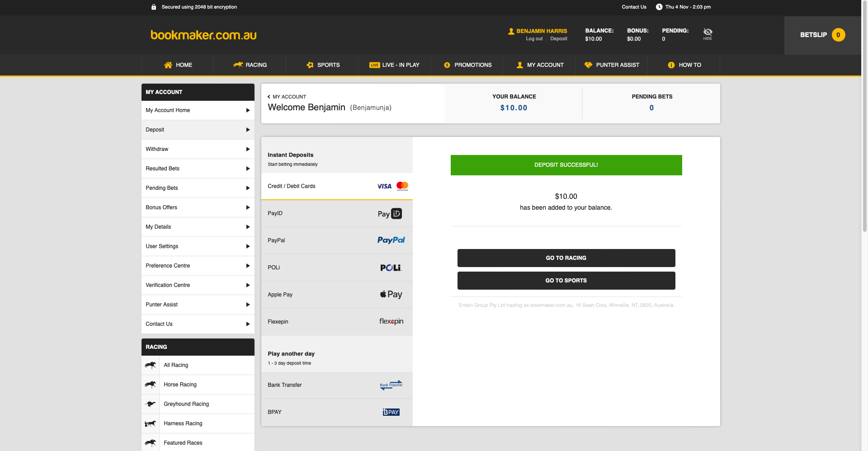Open the Greyhound Racing sidebar link
The height and width of the screenshot is (451, 868).
pyautogui.click(x=186, y=404)
